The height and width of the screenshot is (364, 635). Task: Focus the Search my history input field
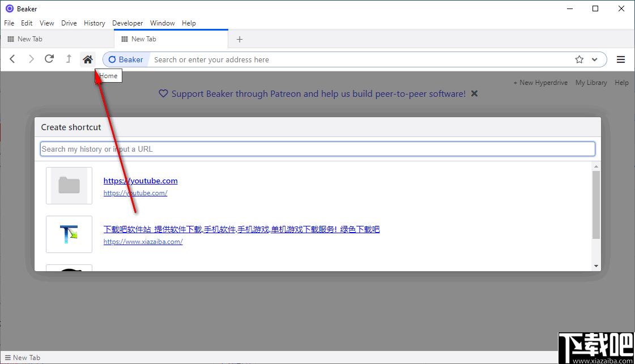tap(317, 149)
